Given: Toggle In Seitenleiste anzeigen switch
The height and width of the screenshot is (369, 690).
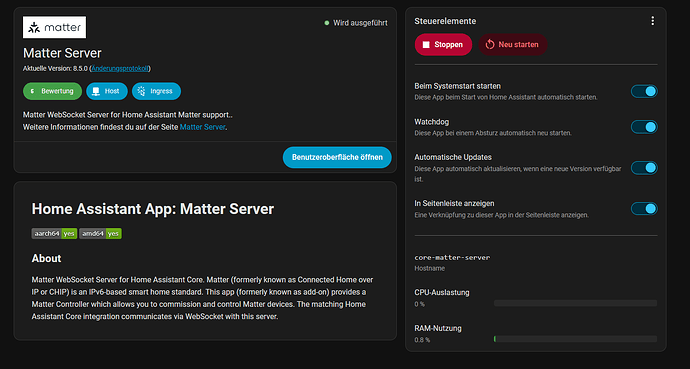Looking at the screenshot, I should click(644, 208).
